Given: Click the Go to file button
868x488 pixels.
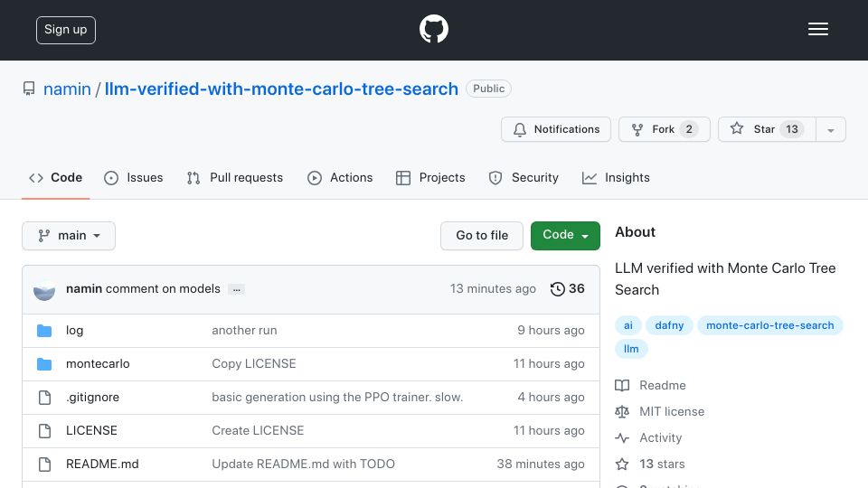Looking at the screenshot, I should coord(482,236).
